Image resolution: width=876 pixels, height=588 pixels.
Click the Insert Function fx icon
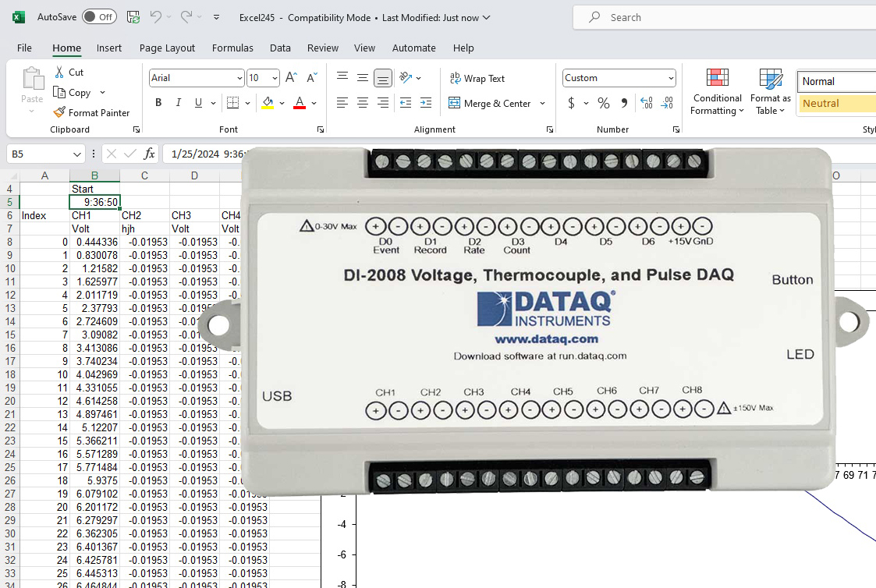pos(149,154)
